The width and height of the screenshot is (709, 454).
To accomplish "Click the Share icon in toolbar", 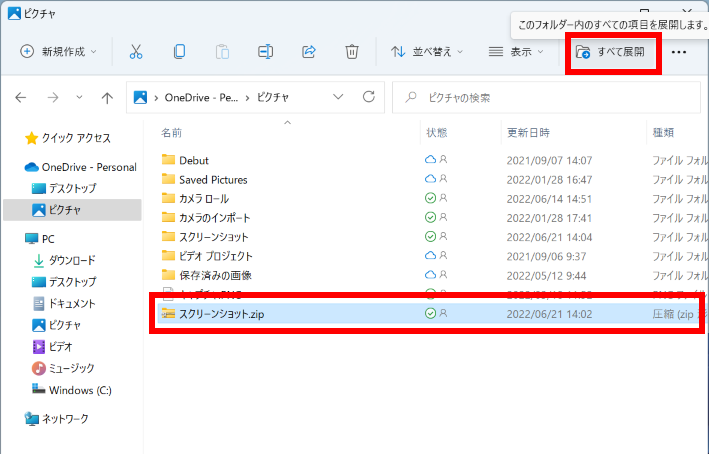I will 308,52.
